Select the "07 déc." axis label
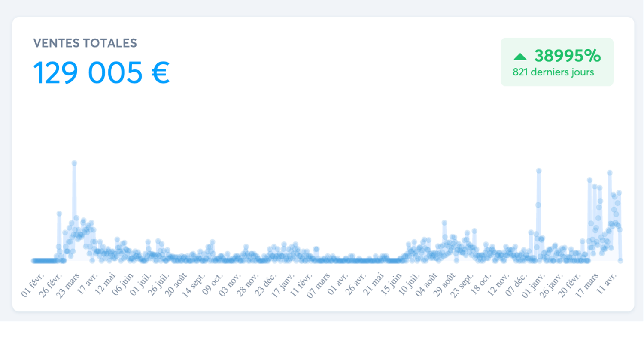Screen dimensions: 644x362 516,285
